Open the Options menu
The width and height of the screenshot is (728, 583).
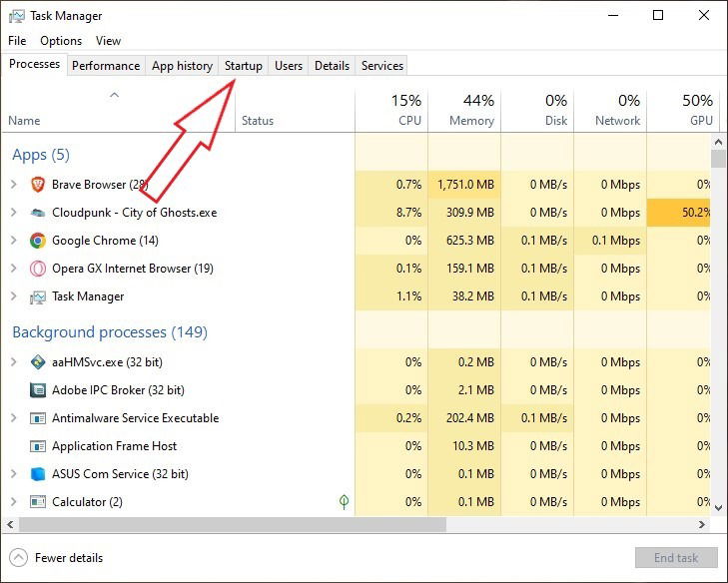[61, 41]
